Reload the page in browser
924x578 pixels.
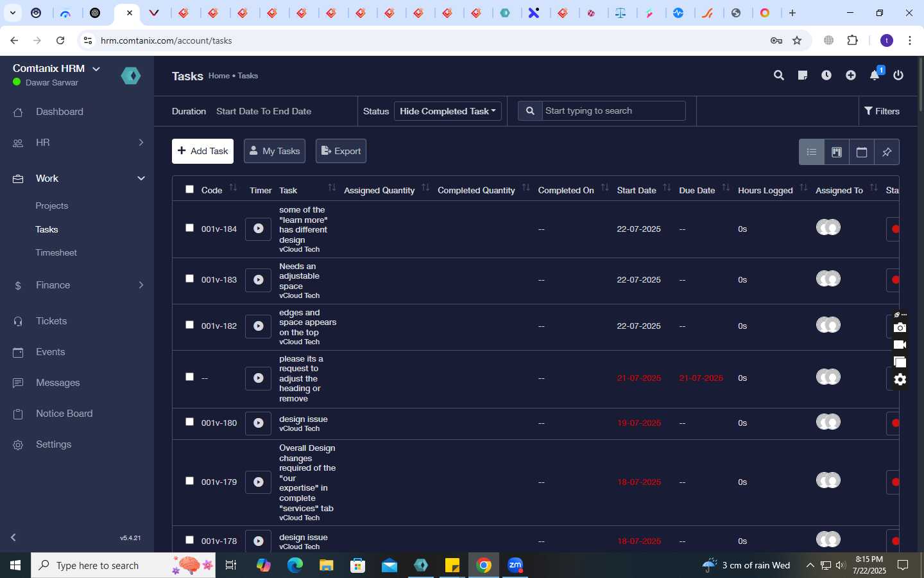[60, 40]
